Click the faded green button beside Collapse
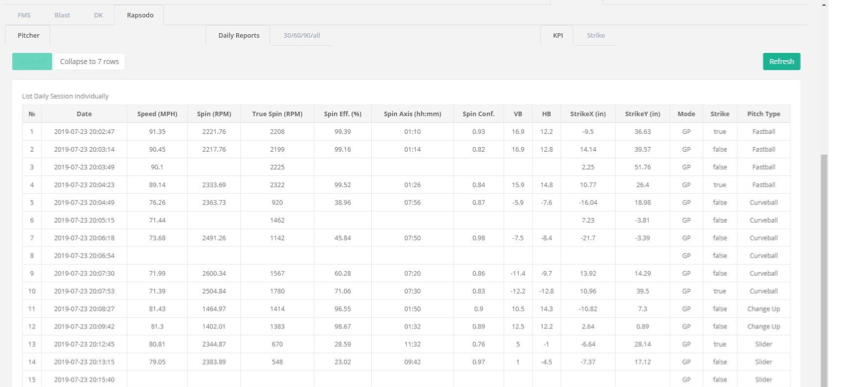Screen dimensions: 858x387 tap(32, 61)
